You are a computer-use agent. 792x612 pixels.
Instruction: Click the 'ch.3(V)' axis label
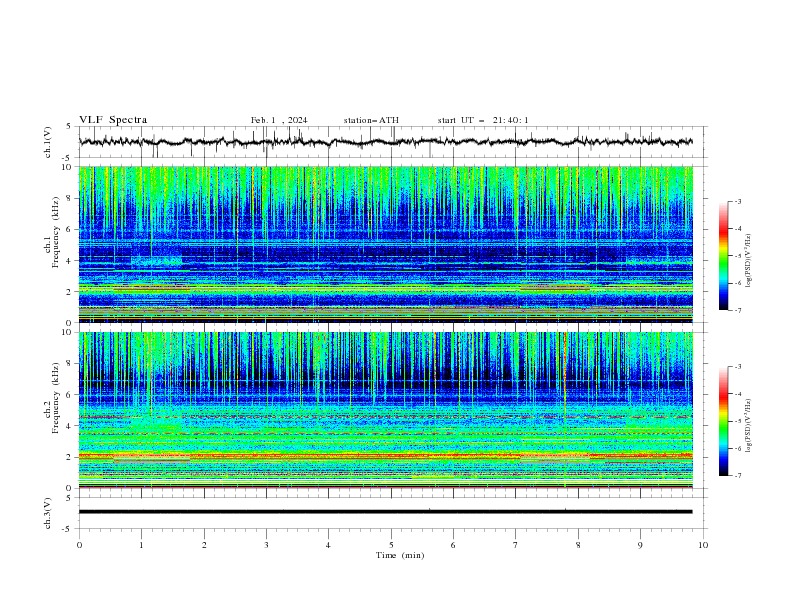click(48, 513)
